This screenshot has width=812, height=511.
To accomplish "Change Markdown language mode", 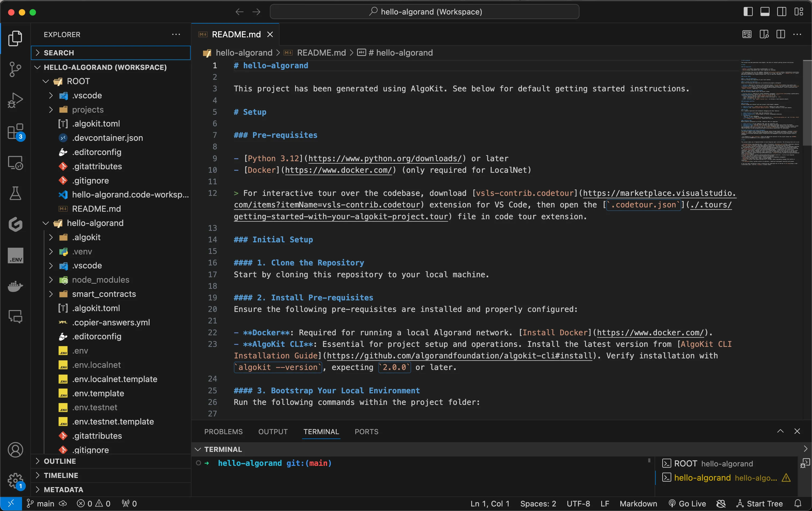I will 638,503.
